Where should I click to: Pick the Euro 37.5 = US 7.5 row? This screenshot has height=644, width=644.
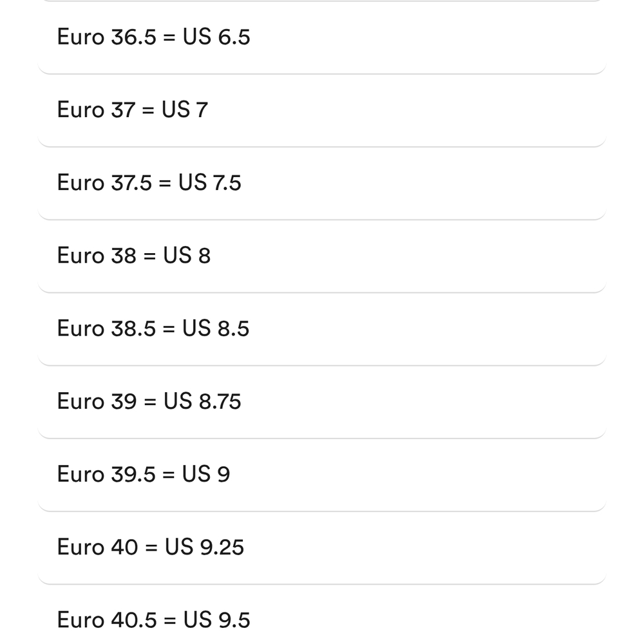tap(322, 183)
